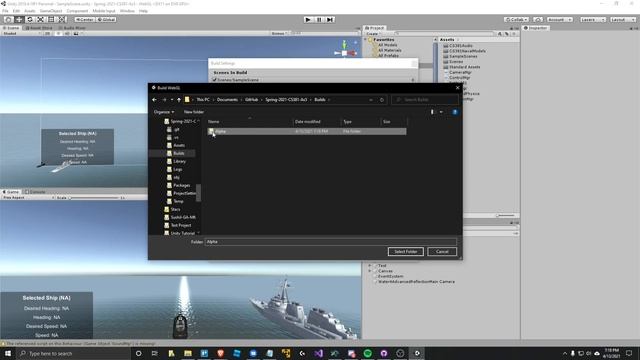Go up one folder level
The image size is (640, 360).
pyautogui.click(x=179, y=100)
